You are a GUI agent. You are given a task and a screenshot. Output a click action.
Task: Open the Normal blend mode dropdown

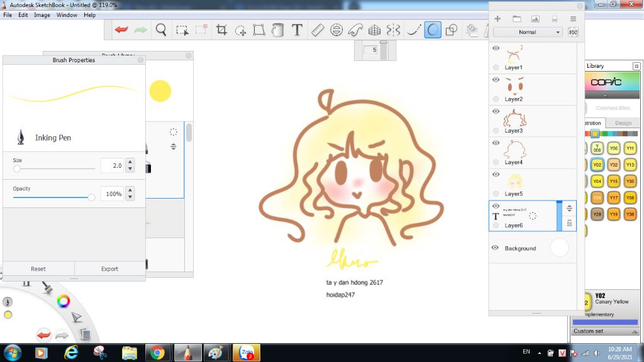click(x=528, y=32)
